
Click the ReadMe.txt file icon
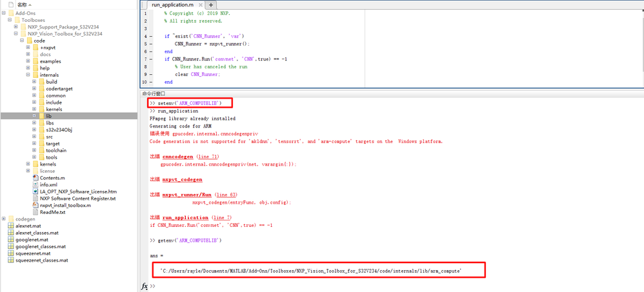coord(36,212)
